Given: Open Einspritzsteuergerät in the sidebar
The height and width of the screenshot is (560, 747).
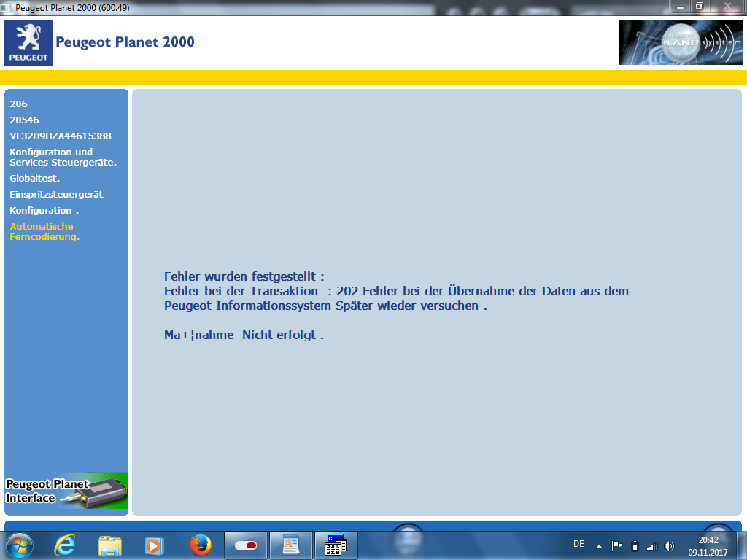Looking at the screenshot, I should coord(56,195).
